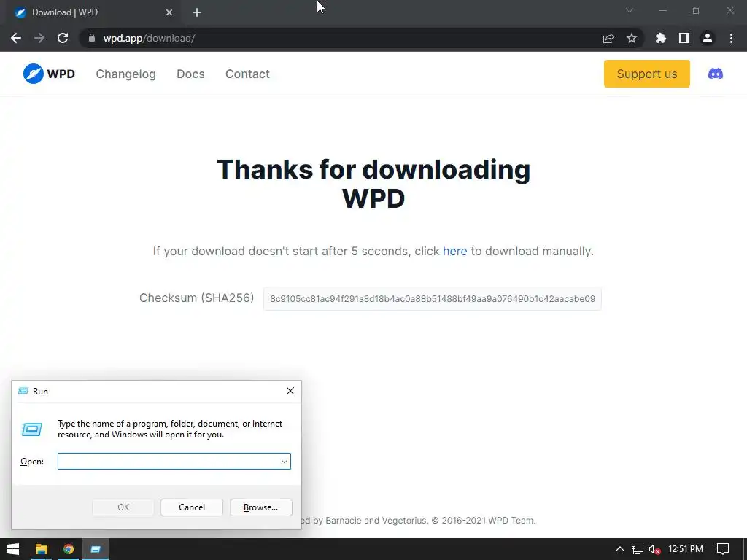This screenshot has width=747, height=560.
Task: Click Browse... in Run dialog
Action: [x=260, y=507]
